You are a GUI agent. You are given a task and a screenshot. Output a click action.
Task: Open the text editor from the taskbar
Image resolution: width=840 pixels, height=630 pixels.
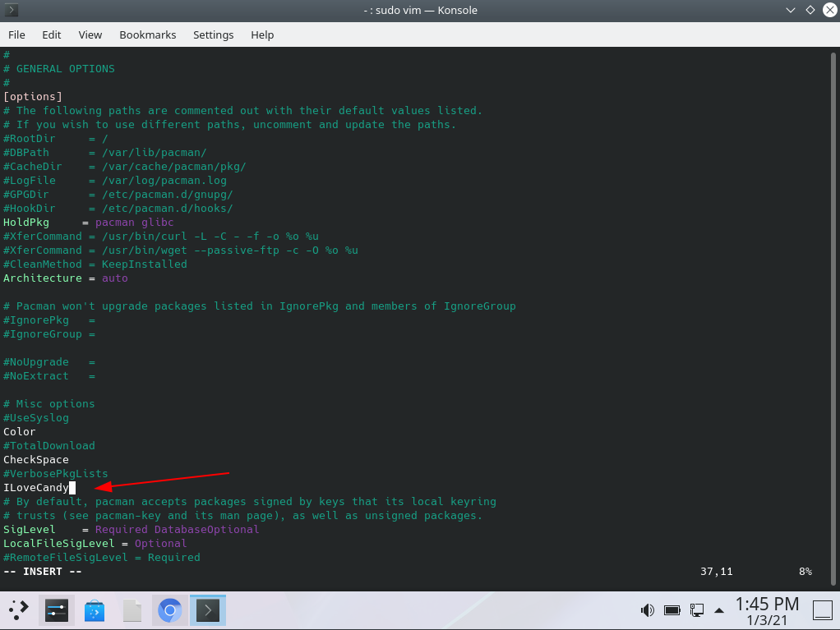coord(132,610)
